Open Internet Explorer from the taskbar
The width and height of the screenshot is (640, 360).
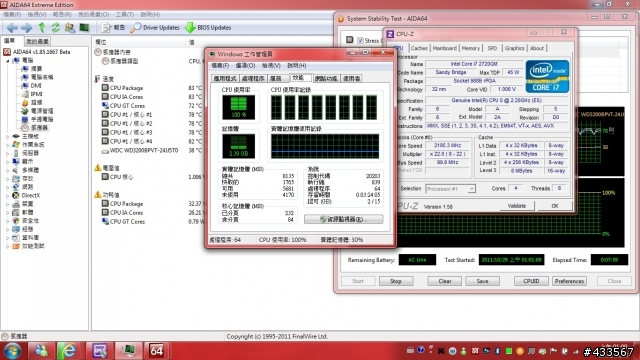(69, 351)
